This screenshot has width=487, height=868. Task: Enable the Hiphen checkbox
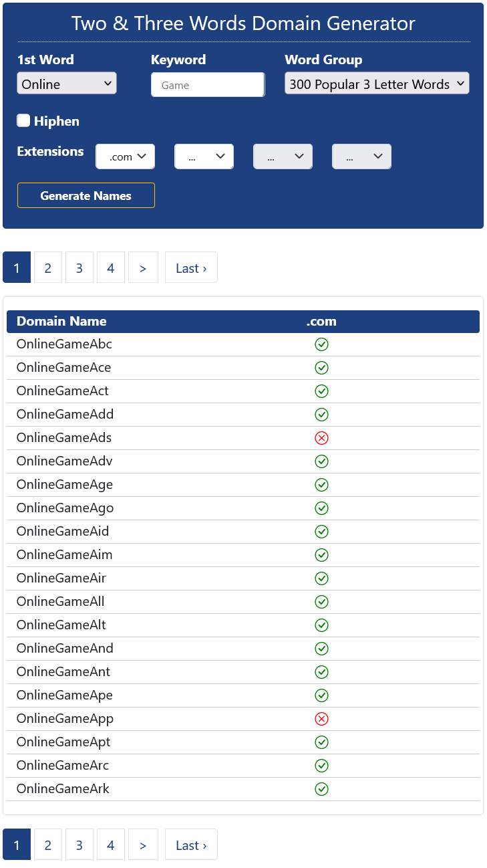[x=24, y=120]
